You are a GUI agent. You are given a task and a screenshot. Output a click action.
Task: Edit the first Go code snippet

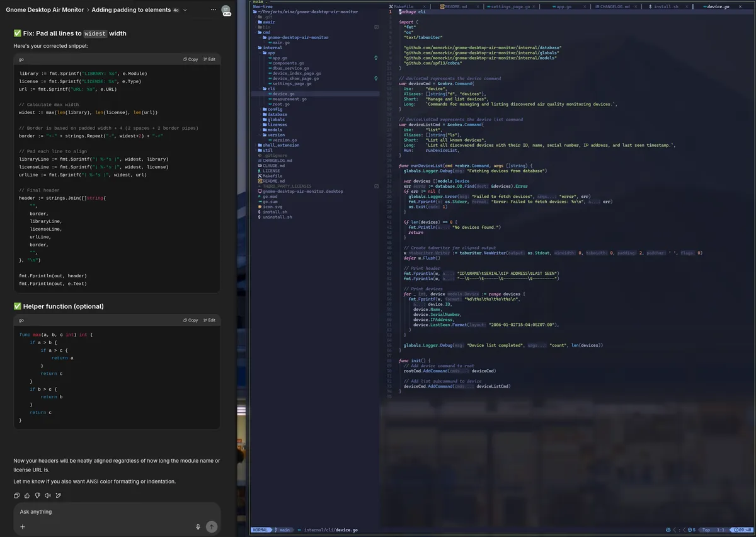(209, 59)
